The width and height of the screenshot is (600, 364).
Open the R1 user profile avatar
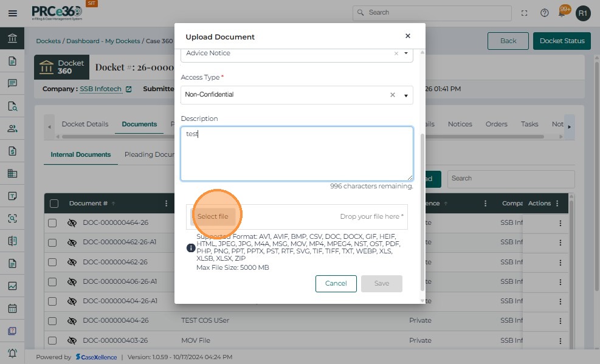click(583, 13)
